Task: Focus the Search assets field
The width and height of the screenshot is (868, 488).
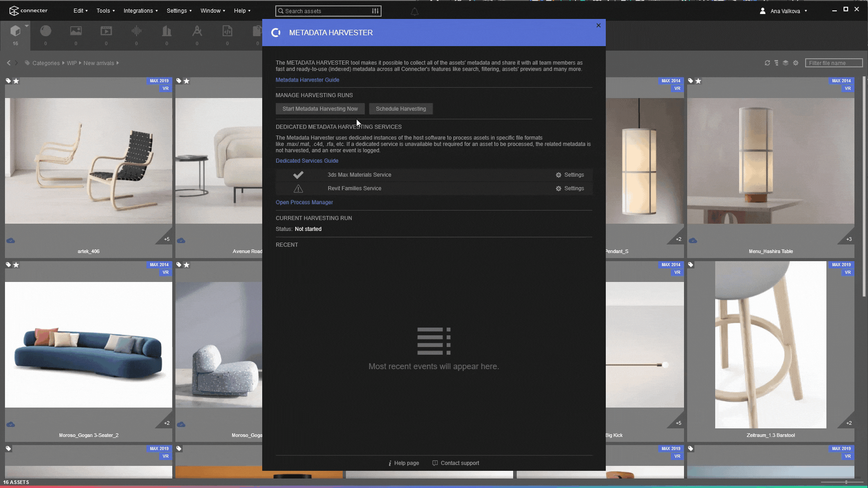Action: tap(328, 11)
